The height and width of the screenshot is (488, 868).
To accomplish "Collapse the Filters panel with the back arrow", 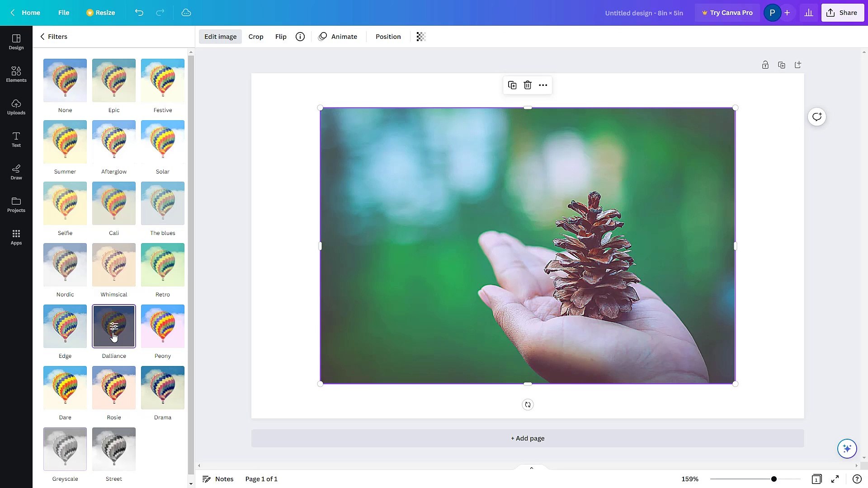I will tap(42, 37).
